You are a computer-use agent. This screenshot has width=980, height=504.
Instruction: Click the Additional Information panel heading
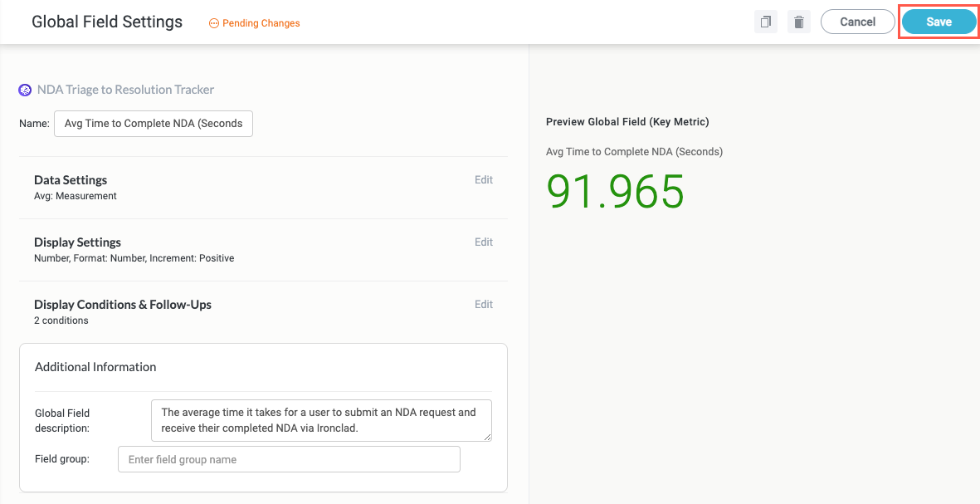pos(95,367)
